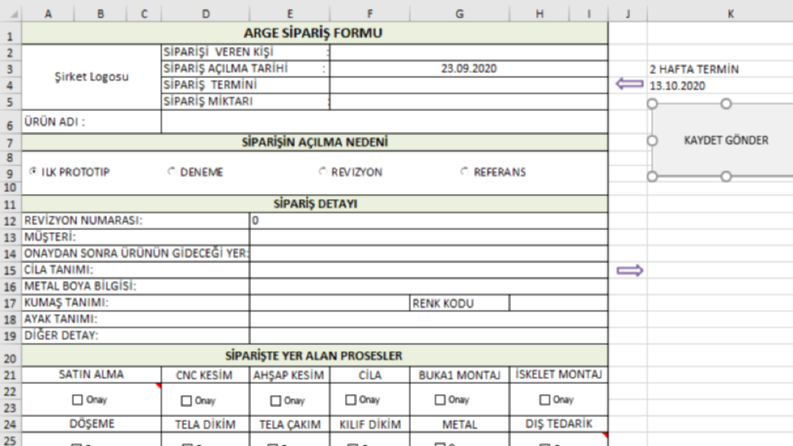Click the METAL process cell
The image size is (793, 446).
coord(459,424)
